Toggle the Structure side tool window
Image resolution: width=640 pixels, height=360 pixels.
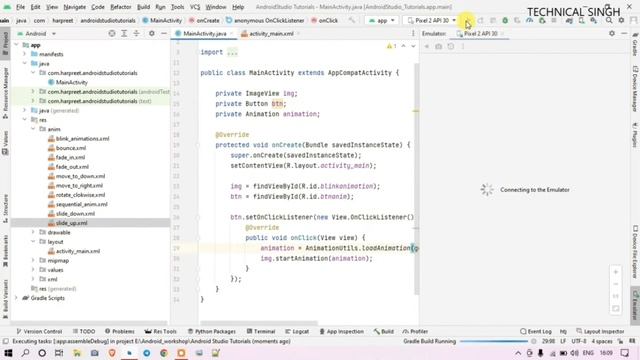point(5,208)
